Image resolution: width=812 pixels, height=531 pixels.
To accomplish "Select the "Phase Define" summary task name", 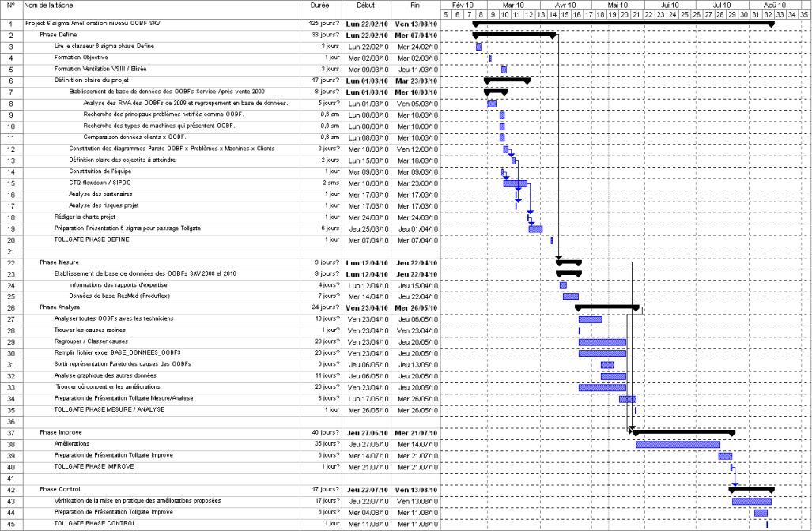I will click(x=58, y=36).
